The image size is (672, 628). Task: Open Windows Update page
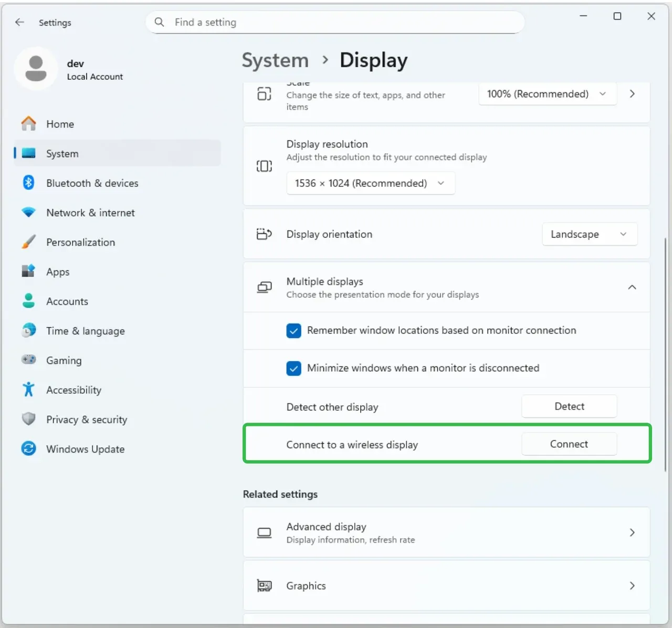(118, 449)
